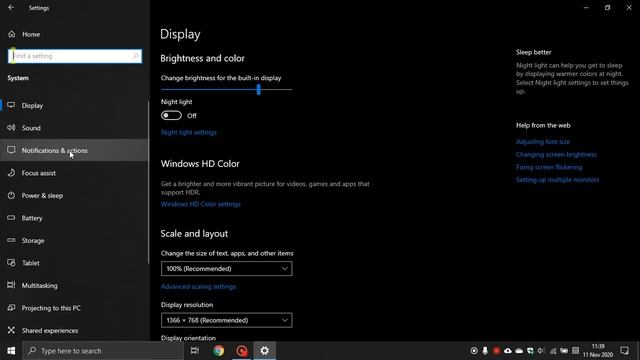Open the white OneDrive cloud tray icon

(x=519, y=351)
